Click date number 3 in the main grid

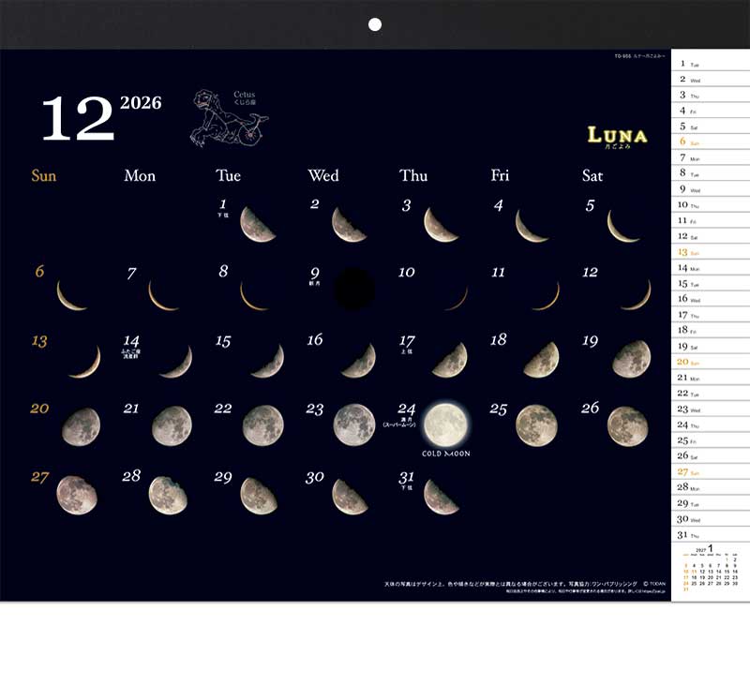[x=406, y=205]
